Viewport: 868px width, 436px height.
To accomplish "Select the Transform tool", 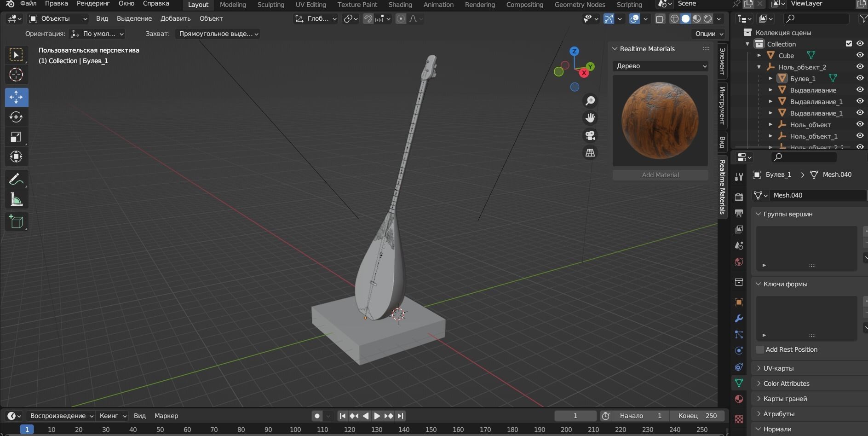I will 16,157.
